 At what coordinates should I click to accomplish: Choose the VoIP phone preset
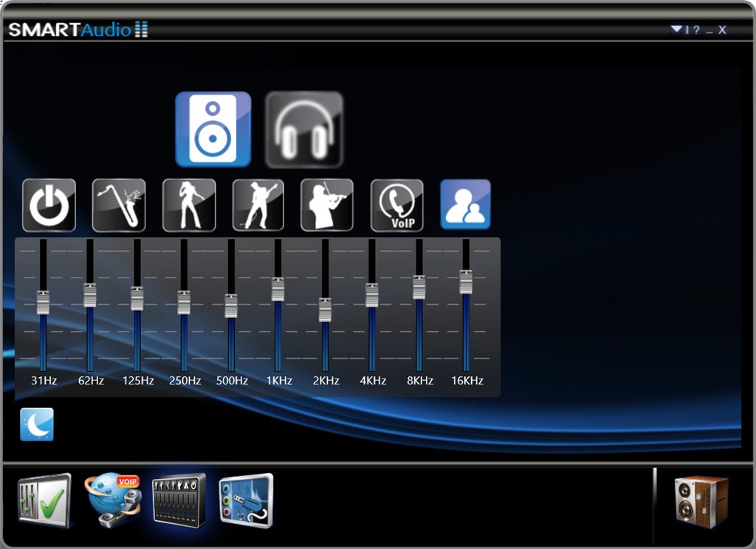(396, 205)
